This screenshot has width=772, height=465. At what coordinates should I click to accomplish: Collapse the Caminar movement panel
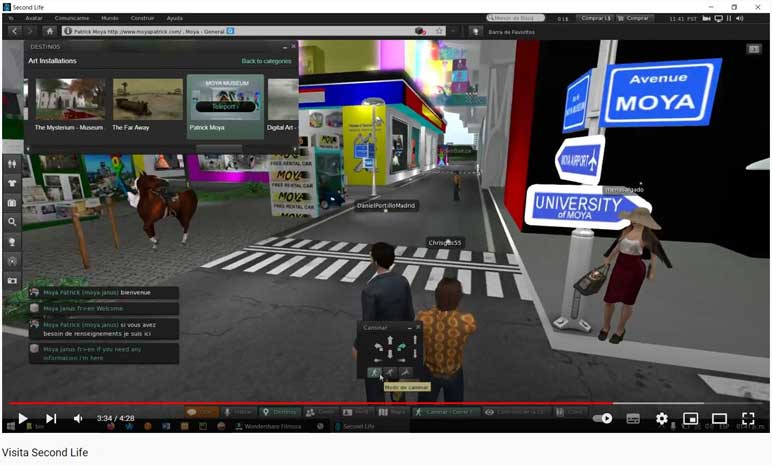(x=408, y=327)
